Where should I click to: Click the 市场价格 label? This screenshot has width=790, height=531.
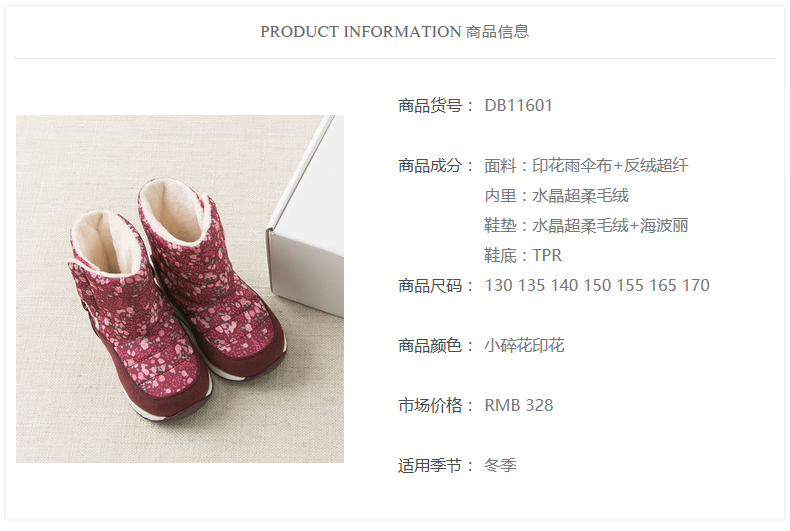point(430,406)
